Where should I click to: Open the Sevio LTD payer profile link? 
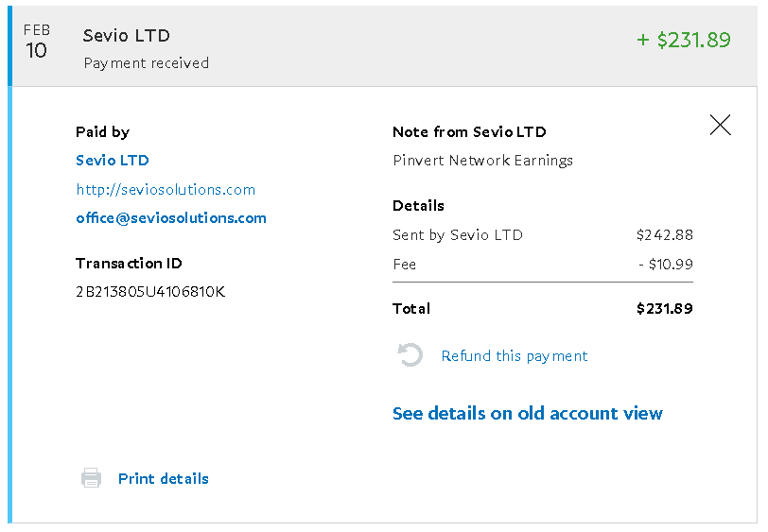point(113,161)
